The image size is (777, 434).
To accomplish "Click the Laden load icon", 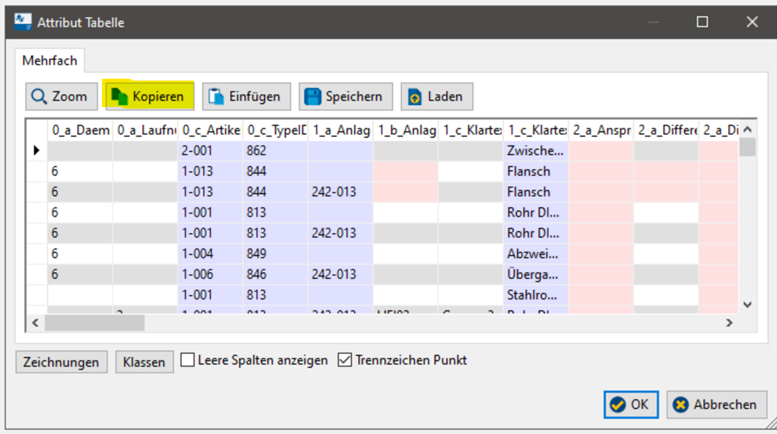I will coord(414,97).
